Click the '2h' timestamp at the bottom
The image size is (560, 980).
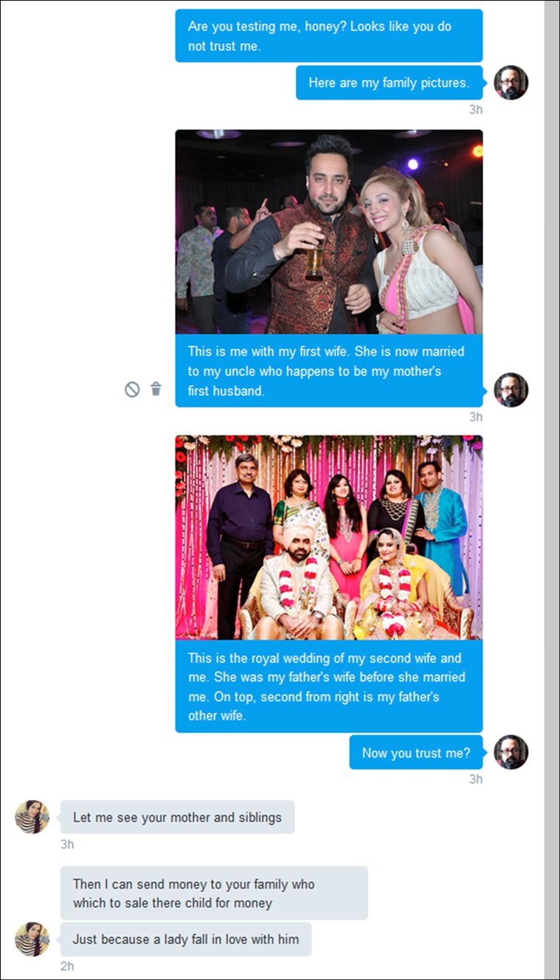[67, 966]
